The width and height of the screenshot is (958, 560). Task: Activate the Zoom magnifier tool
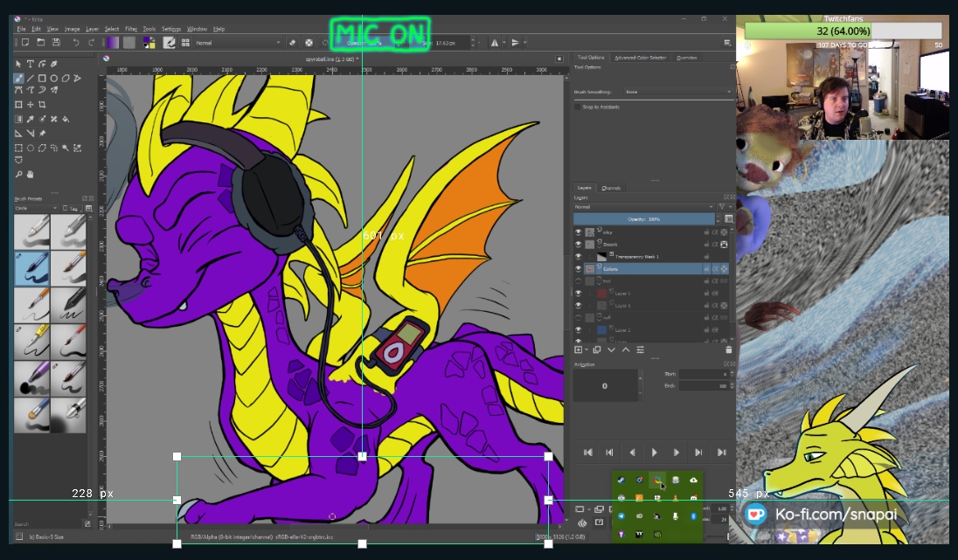click(18, 175)
